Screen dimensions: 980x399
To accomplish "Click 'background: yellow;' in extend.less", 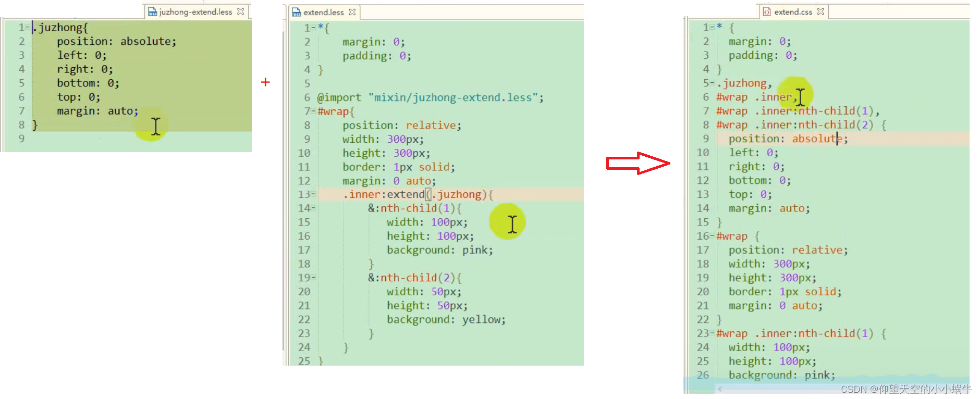I will point(446,319).
